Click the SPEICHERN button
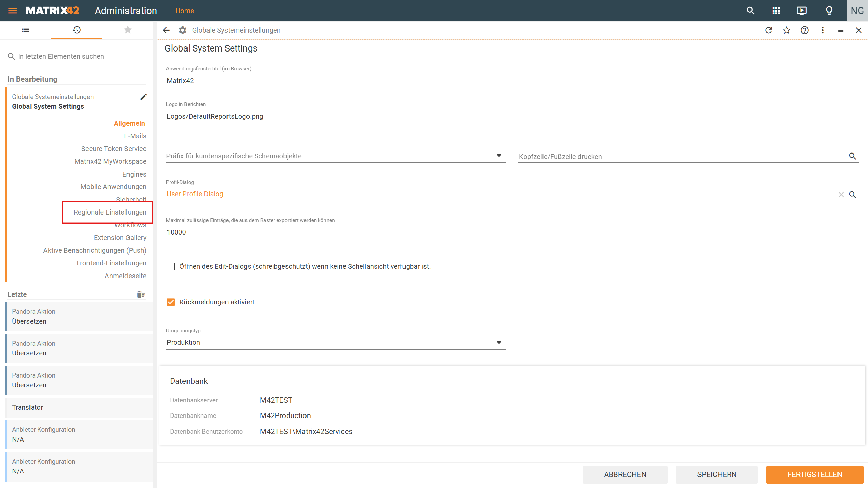The width and height of the screenshot is (868, 488). 717,474
